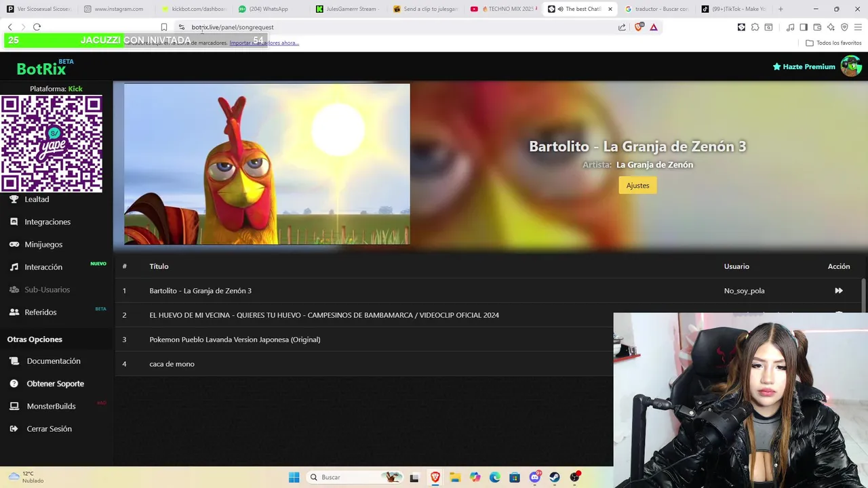Click user No_soy_pola in queue
The width and height of the screenshot is (868, 488).
pos(744,291)
